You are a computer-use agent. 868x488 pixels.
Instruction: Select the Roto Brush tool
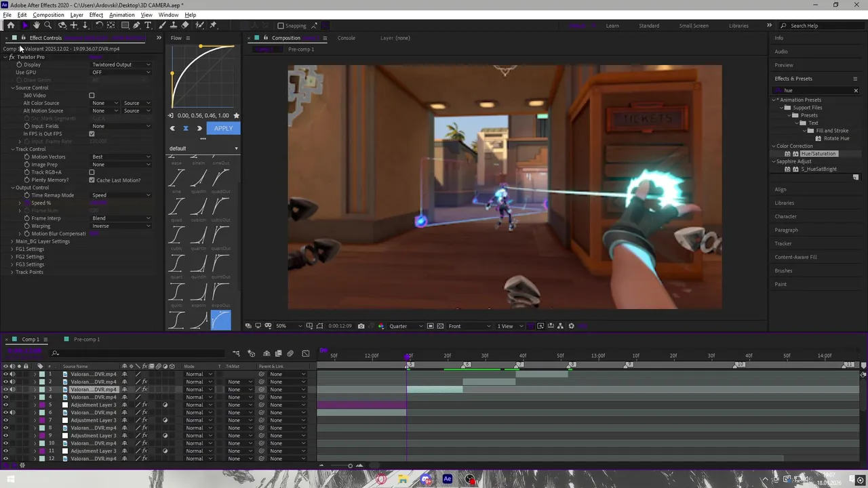coord(201,25)
